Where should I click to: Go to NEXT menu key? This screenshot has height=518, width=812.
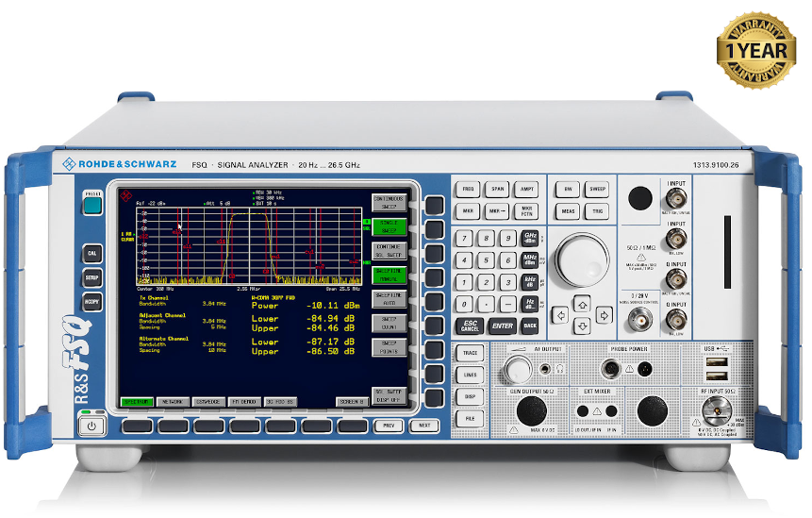(x=424, y=426)
